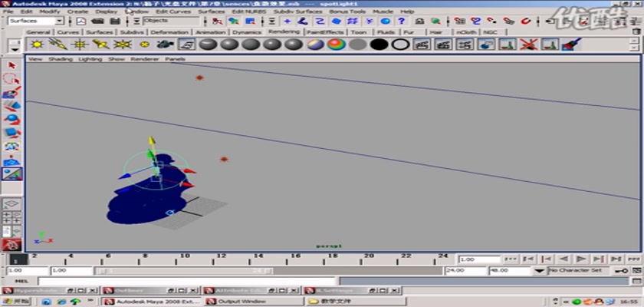Switch to the Dynamics shelf tab
The height and width of the screenshot is (307, 644).
click(x=247, y=32)
